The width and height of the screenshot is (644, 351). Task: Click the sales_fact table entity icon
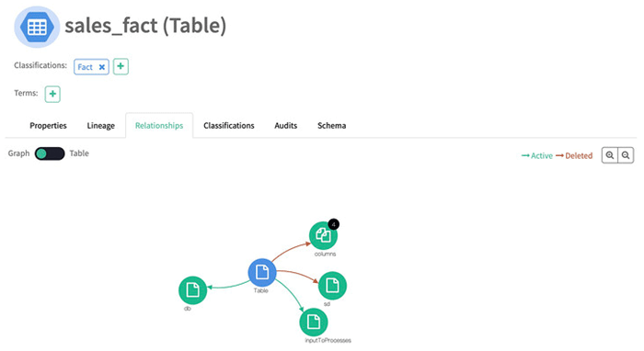point(37,27)
